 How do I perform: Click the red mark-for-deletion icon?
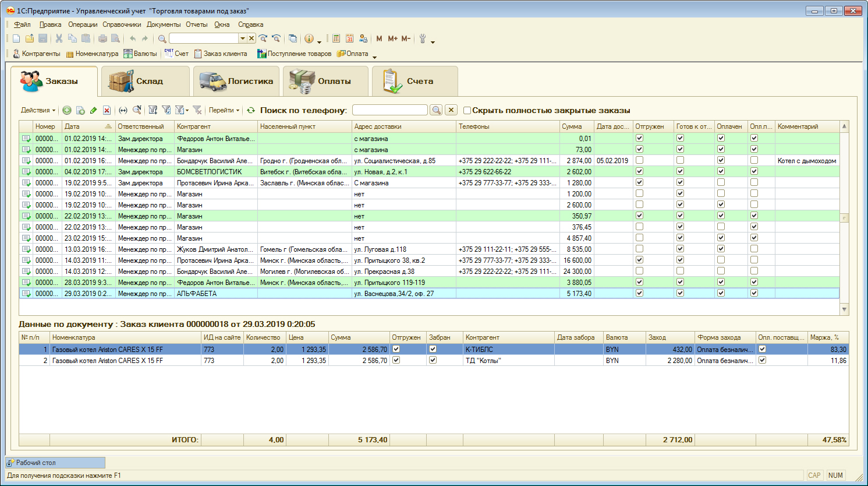click(107, 110)
